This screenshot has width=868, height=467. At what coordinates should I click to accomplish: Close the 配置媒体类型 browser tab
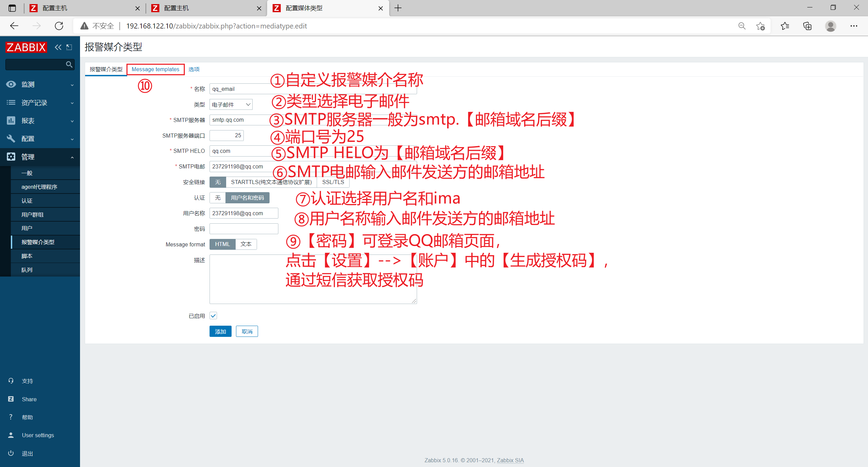coord(381,8)
